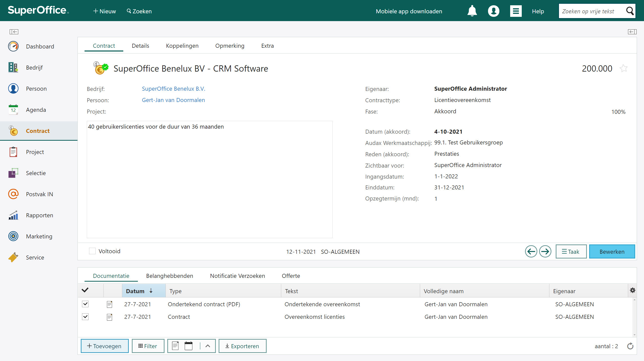Open the user profile menu
Image resolution: width=644 pixels, height=361 pixels.
click(x=494, y=11)
